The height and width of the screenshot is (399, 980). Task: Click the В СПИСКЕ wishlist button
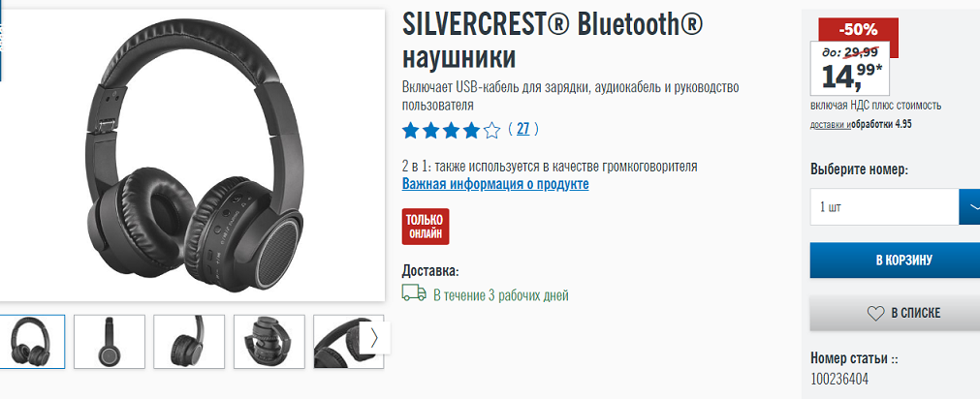coord(895,313)
